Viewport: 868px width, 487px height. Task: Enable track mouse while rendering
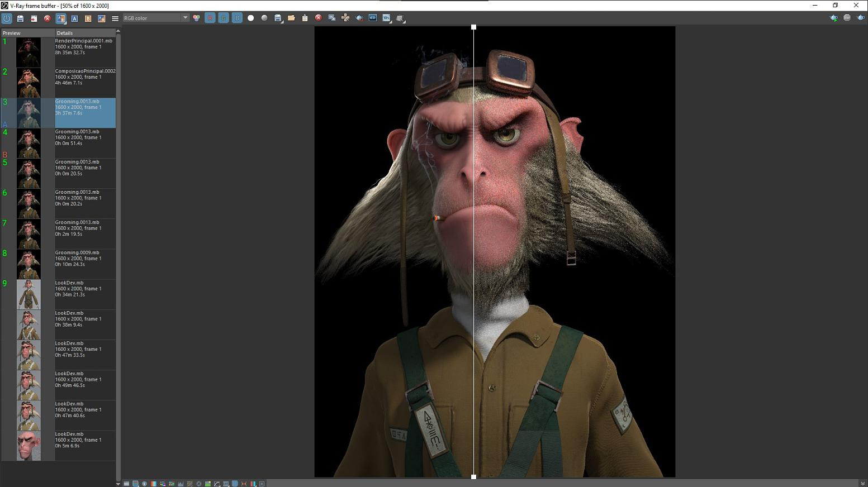tap(345, 18)
